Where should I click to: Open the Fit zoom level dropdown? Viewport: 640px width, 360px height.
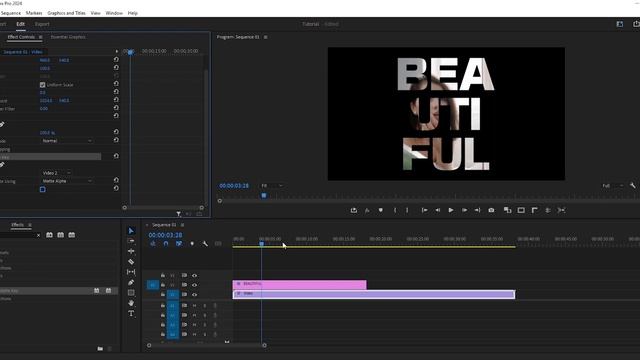(272, 186)
